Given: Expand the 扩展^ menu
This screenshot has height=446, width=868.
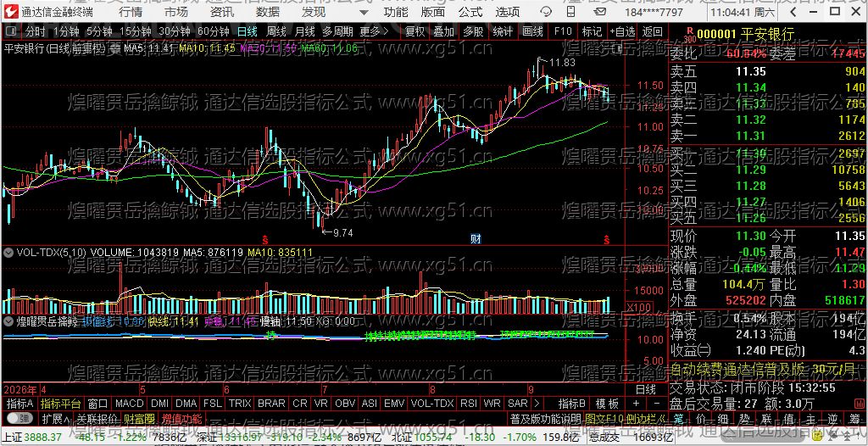Looking at the screenshot, I should pos(55,418).
